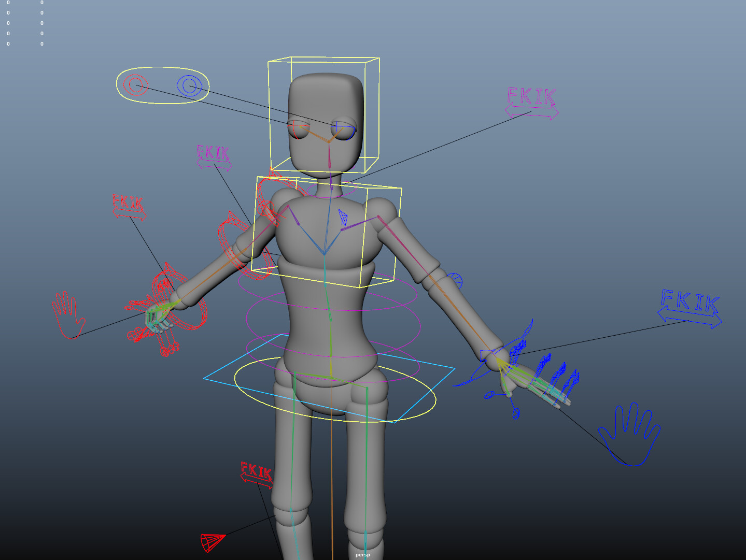Screen dimensions: 746x560
Task: Click the persp camera label at the bottom
Action: [362, 555]
